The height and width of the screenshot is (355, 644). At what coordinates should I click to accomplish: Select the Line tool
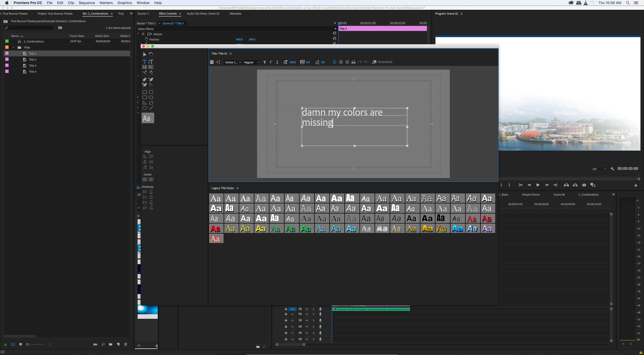pos(151,108)
